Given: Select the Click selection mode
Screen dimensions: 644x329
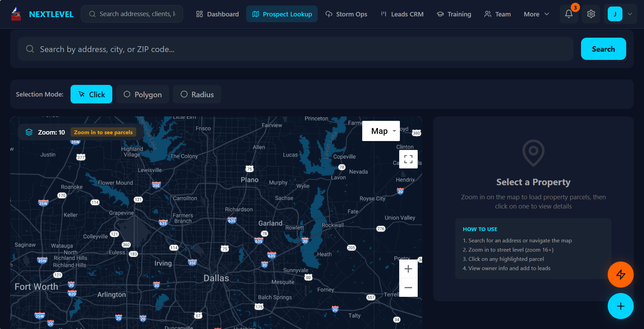Looking at the screenshot, I should (x=91, y=94).
